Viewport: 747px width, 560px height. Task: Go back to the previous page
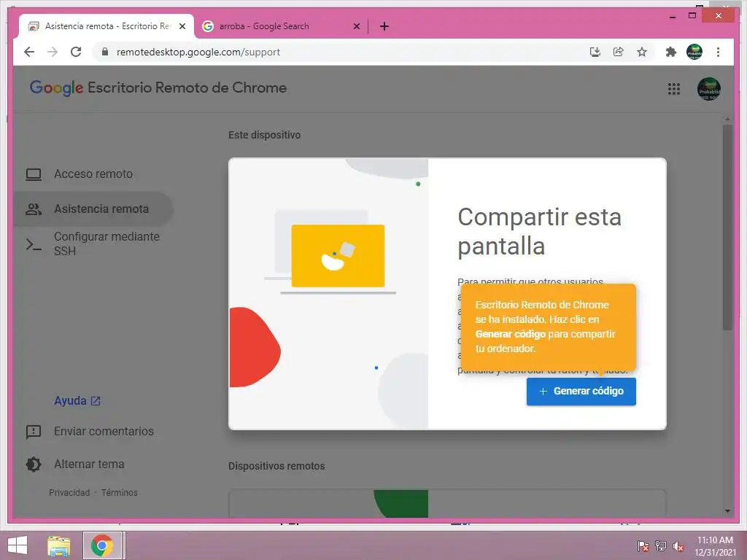coord(29,52)
